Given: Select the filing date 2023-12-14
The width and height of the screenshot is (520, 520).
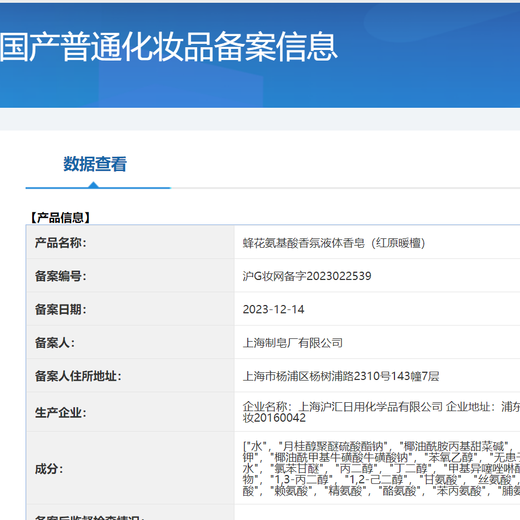Looking at the screenshot, I should [273, 309].
